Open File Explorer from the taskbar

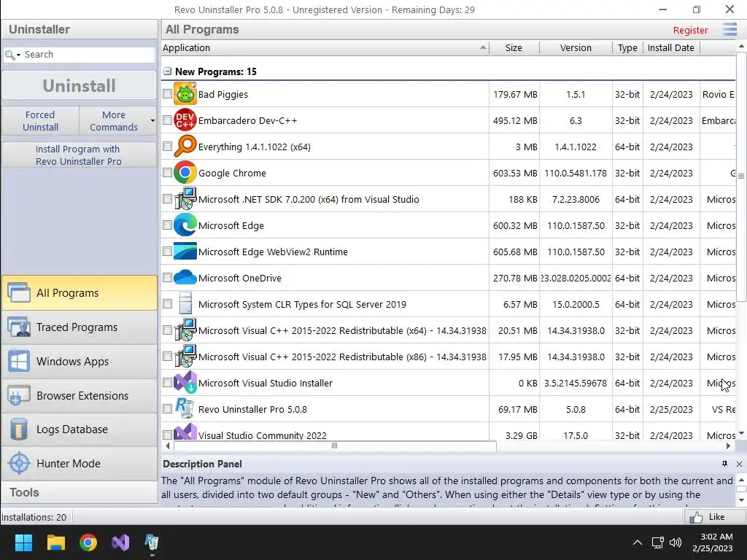point(55,542)
